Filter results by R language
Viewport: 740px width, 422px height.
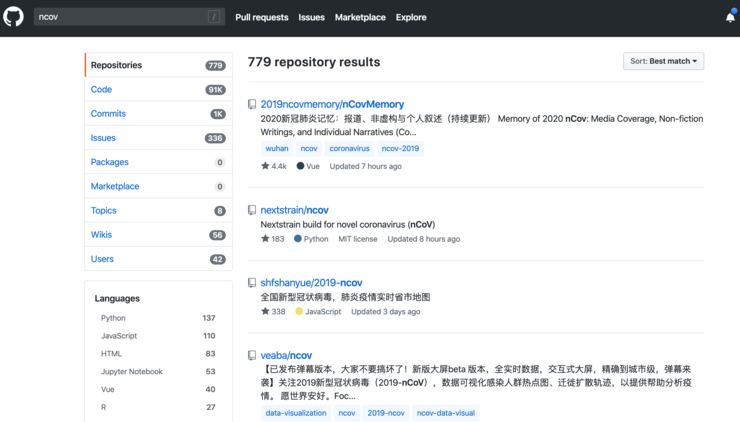pos(158,407)
